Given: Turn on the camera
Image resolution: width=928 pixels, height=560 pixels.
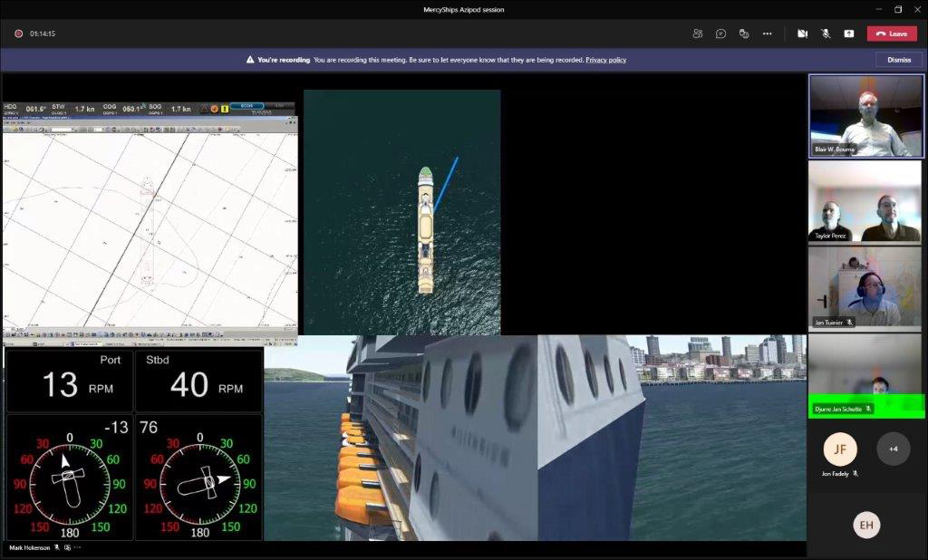Looking at the screenshot, I should (802, 34).
